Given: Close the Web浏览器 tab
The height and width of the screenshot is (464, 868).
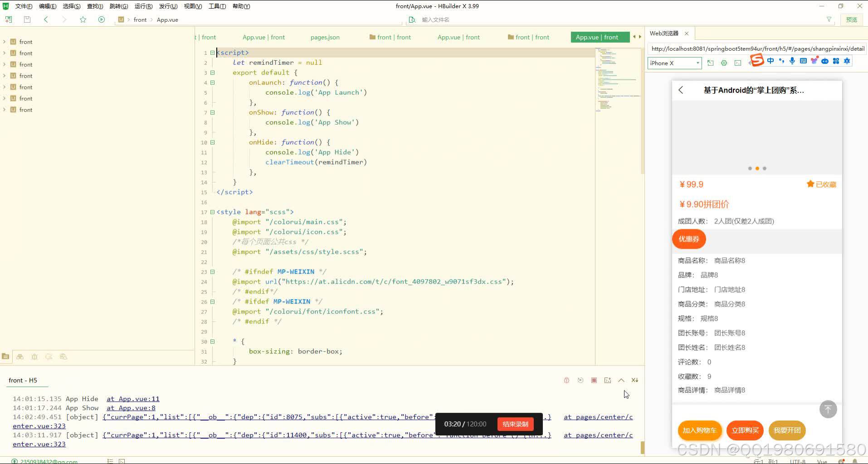Looking at the screenshot, I should coord(687,34).
